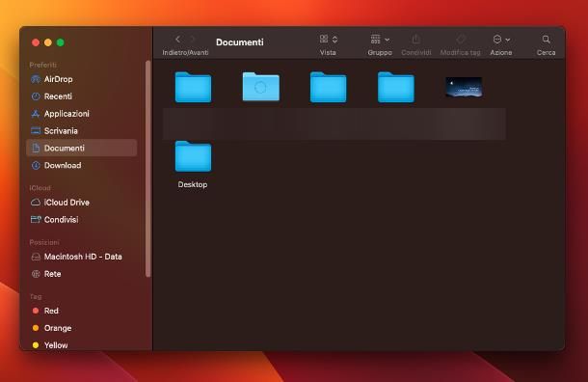Select Condivisi in the sidebar
588x382 pixels.
point(82,220)
